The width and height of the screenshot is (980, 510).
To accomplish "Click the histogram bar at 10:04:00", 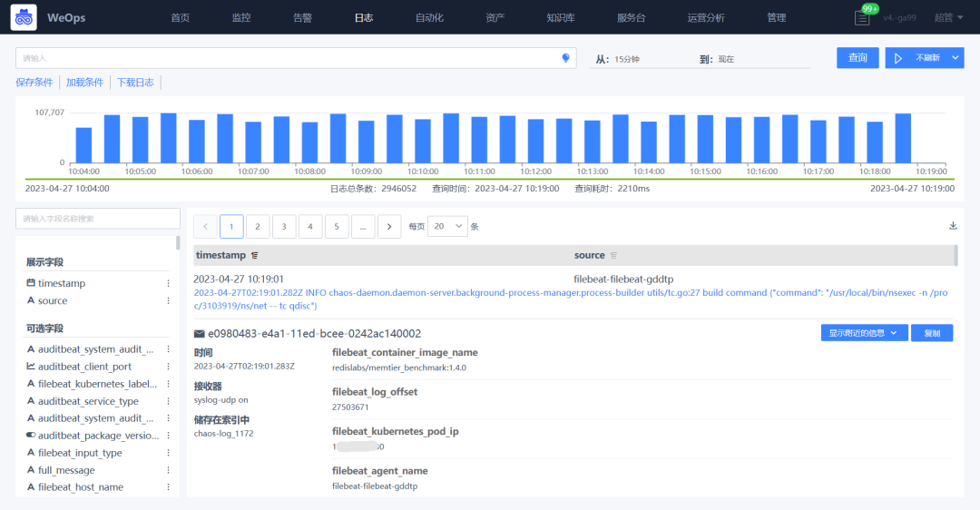I will coord(83,145).
